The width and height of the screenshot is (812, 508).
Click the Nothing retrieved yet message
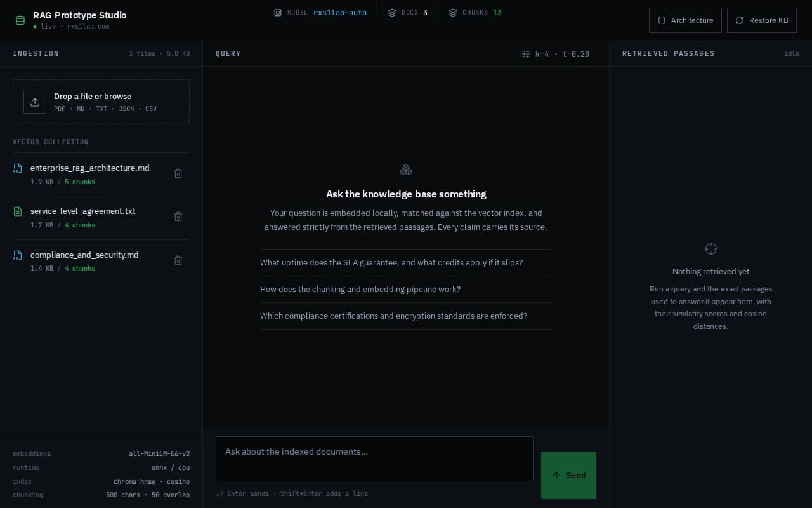point(711,272)
